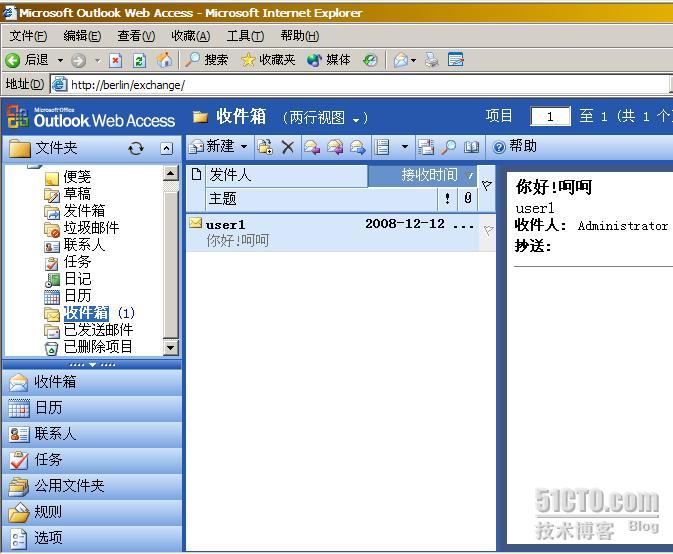Open the 查看(V) menu
This screenshot has width=673, height=554.
pyautogui.click(x=136, y=36)
